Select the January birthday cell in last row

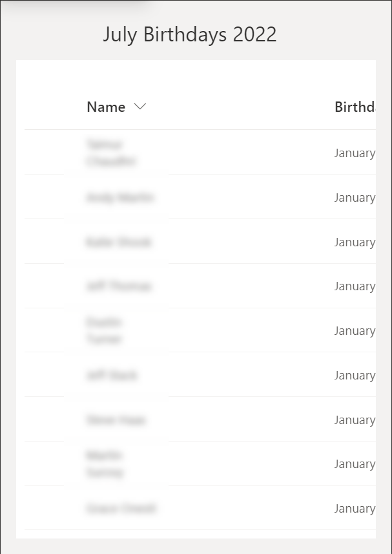(355, 509)
